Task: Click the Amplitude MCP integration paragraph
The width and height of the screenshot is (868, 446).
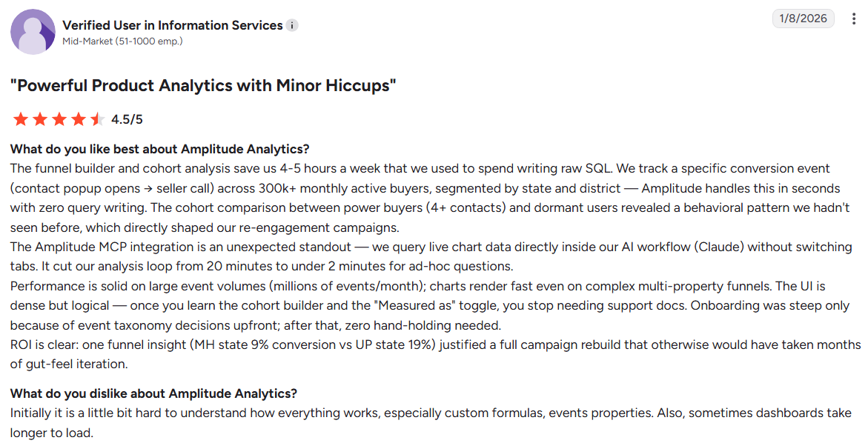Action: coord(431,256)
